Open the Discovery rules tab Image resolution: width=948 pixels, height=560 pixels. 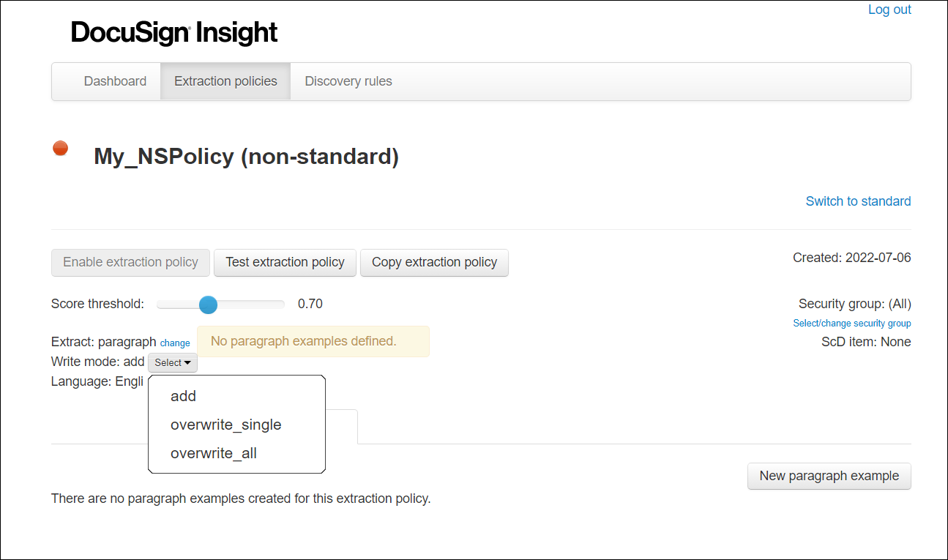348,81
